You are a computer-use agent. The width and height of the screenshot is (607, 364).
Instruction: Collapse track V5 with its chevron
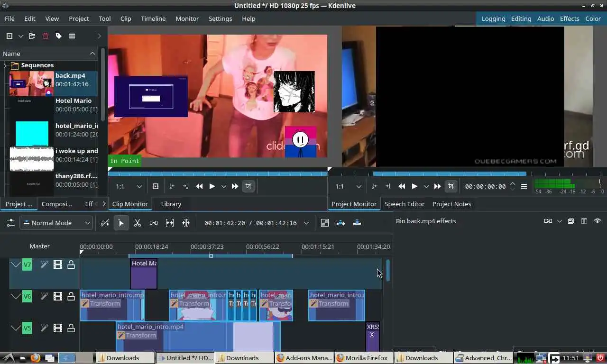[16, 328]
